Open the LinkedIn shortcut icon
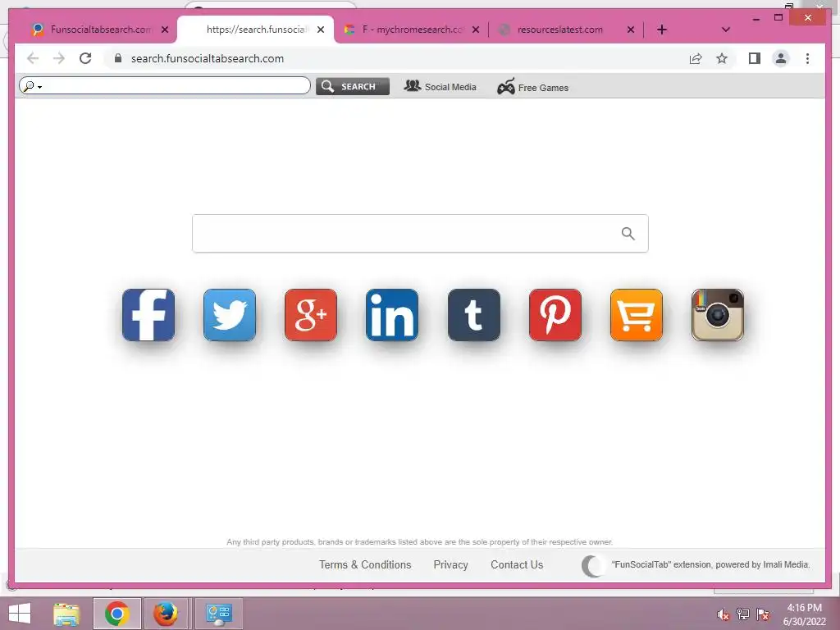Image resolution: width=840 pixels, height=630 pixels. 392,315
